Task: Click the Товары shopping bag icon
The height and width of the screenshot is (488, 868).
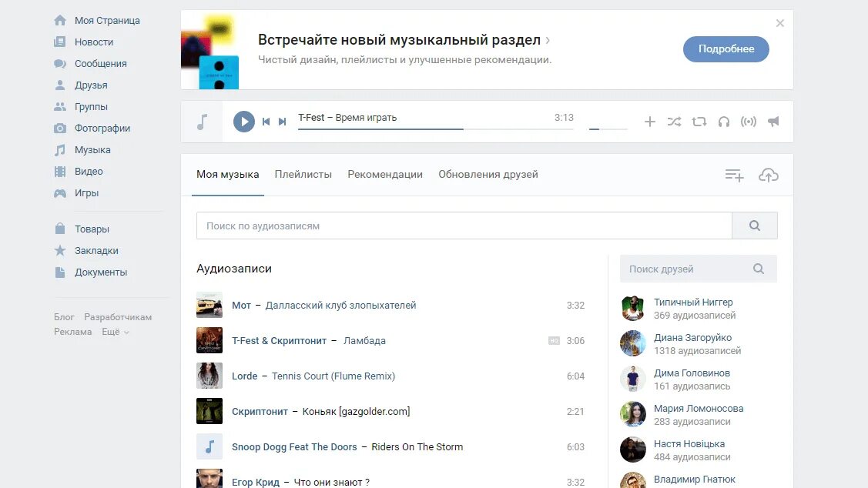Action: (x=60, y=229)
